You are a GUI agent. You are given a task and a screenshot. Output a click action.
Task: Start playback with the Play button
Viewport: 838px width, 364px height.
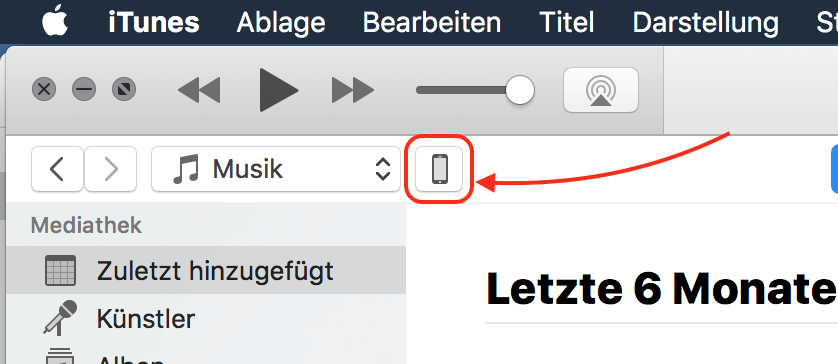pyautogui.click(x=278, y=90)
